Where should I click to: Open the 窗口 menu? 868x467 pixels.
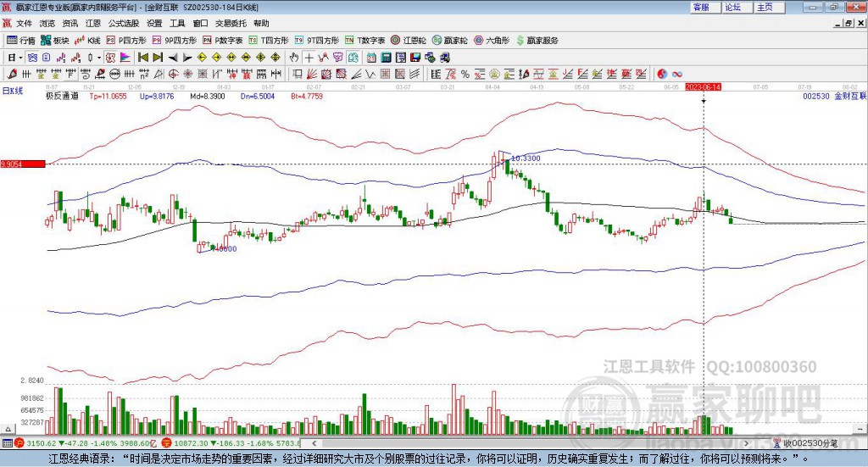200,23
